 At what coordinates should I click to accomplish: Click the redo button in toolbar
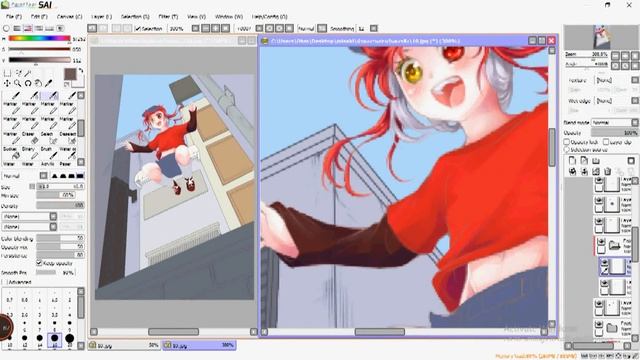(103, 28)
